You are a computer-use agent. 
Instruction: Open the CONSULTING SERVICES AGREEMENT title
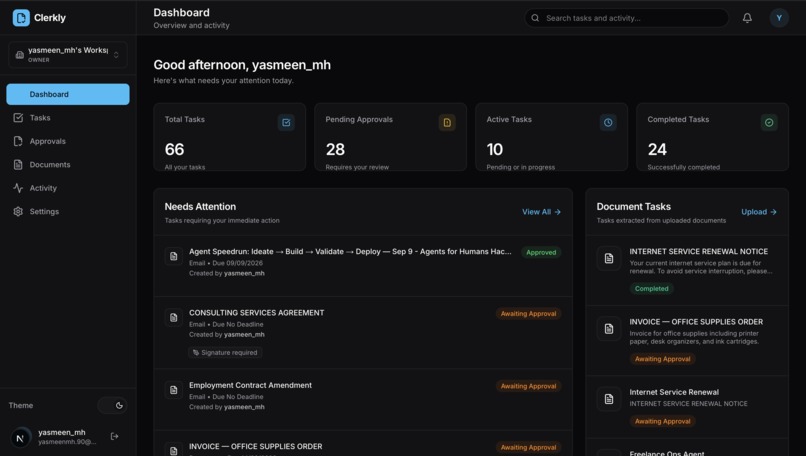(x=257, y=313)
